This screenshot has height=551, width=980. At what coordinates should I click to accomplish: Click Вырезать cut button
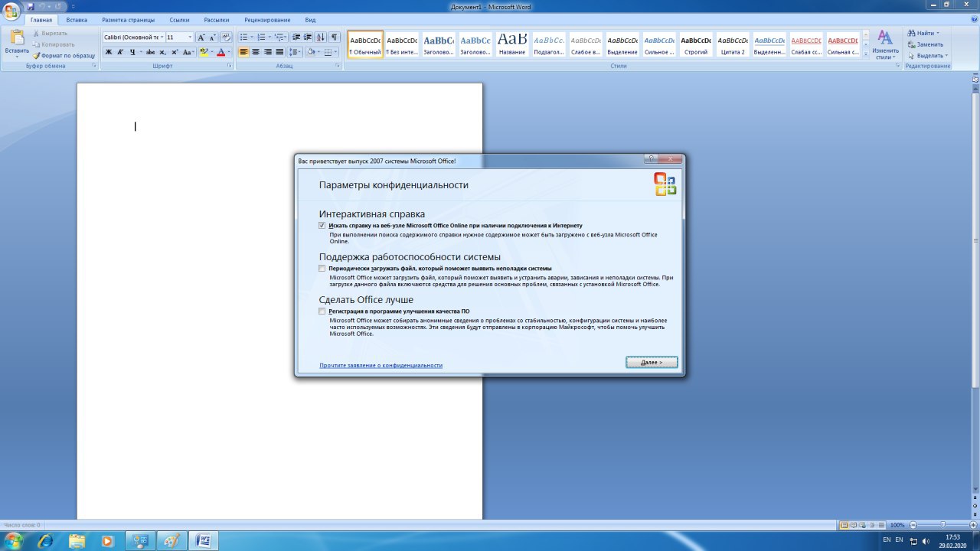coord(51,34)
